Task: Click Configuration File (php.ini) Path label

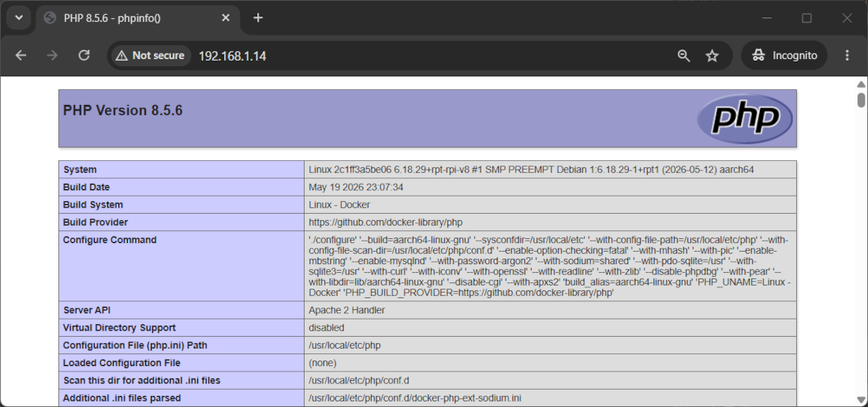Action: coord(135,345)
